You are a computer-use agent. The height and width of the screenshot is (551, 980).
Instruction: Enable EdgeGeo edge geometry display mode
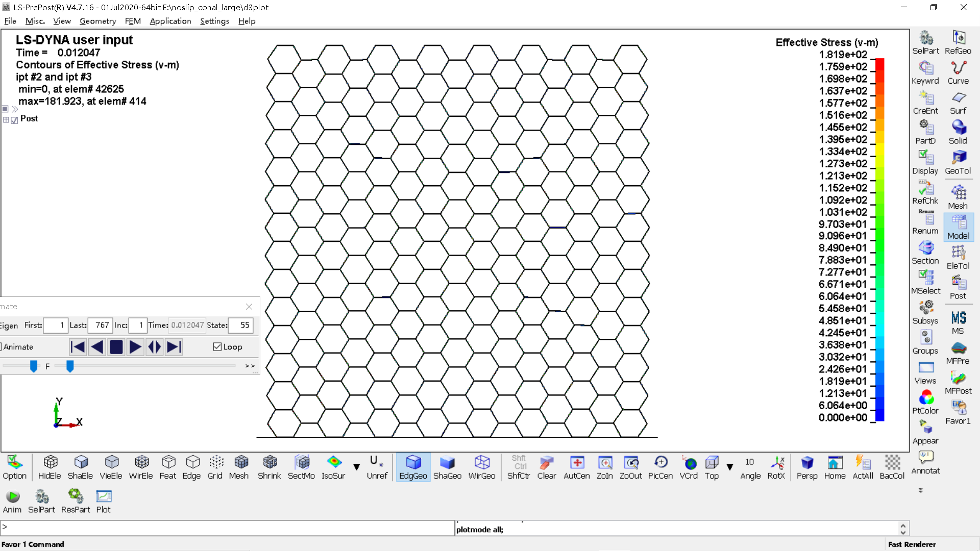coord(412,466)
